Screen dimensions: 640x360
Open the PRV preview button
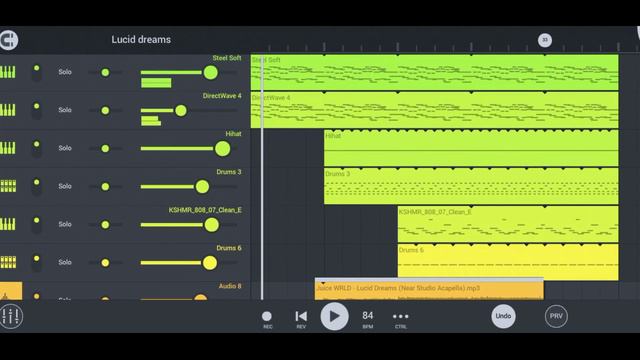(x=556, y=316)
